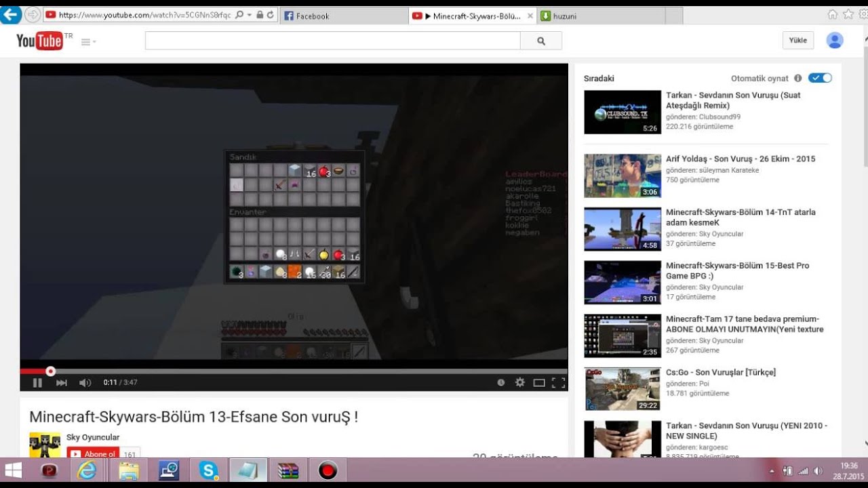Click the Sky Oyuncular channel name
The width and height of the screenshot is (868, 488).
93,437
